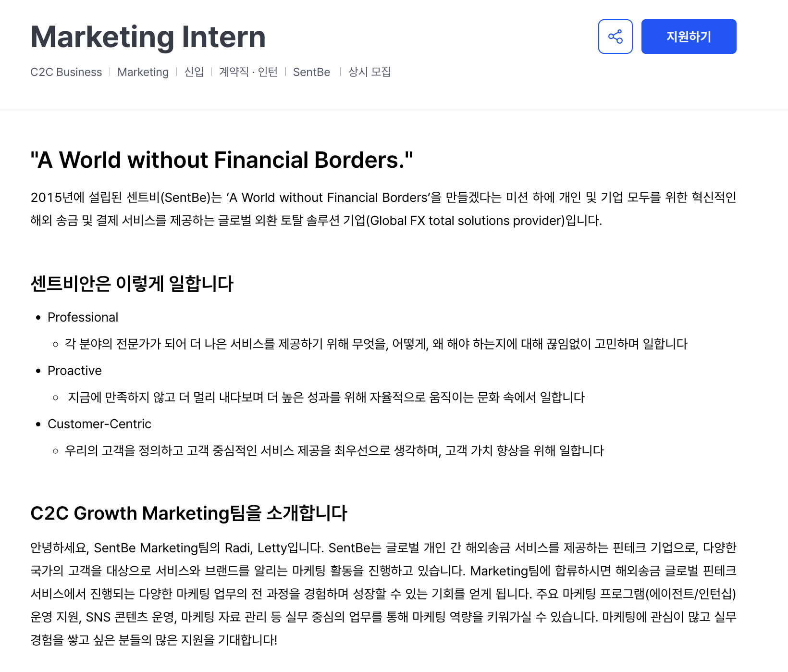Click the 신입 experience level tag
Viewport: 788px width, 672px height.
click(x=194, y=72)
